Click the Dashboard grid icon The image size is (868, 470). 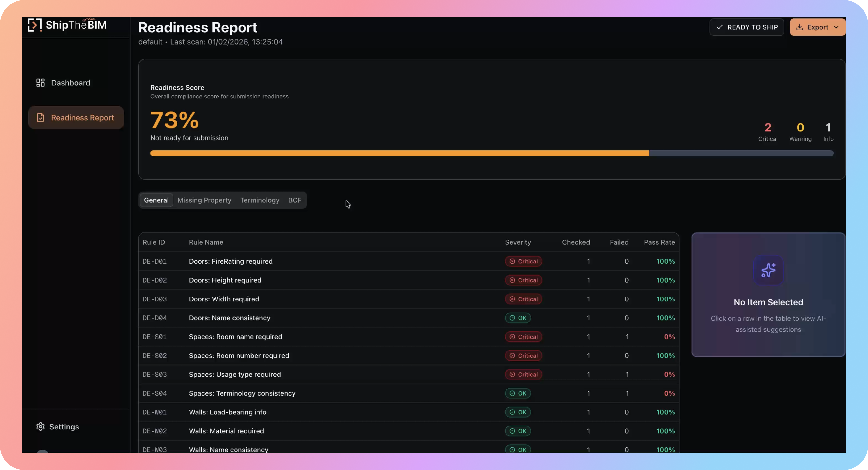coord(40,83)
